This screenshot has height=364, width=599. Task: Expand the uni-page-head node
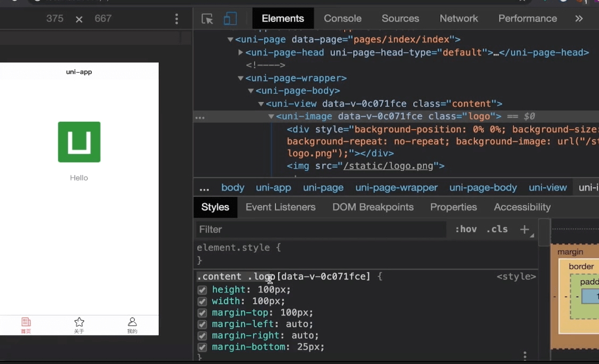pos(240,52)
